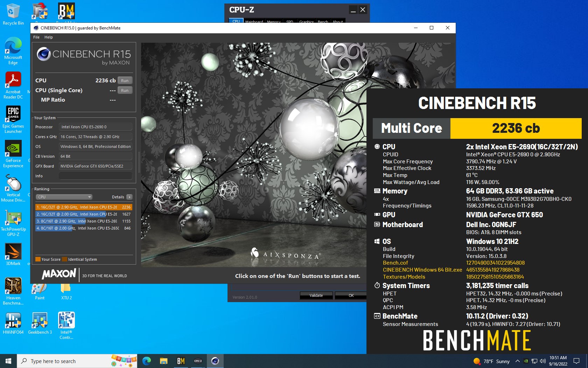Open Epic Games Launcher desktop icon
Image resolution: width=588 pixels, height=368 pixels.
(x=13, y=120)
